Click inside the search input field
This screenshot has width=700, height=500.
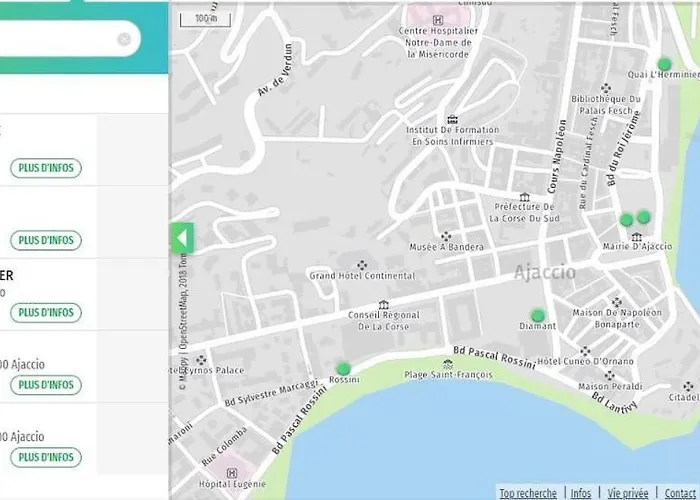point(55,40)
